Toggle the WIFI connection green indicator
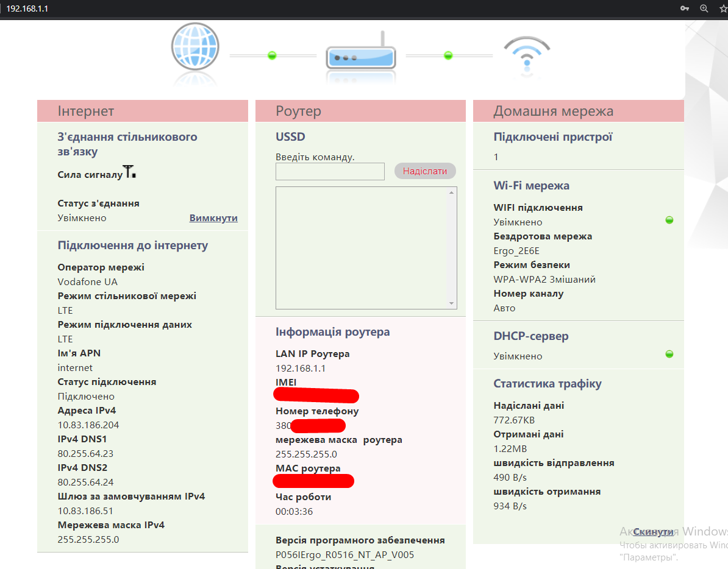 click(669, 220)
